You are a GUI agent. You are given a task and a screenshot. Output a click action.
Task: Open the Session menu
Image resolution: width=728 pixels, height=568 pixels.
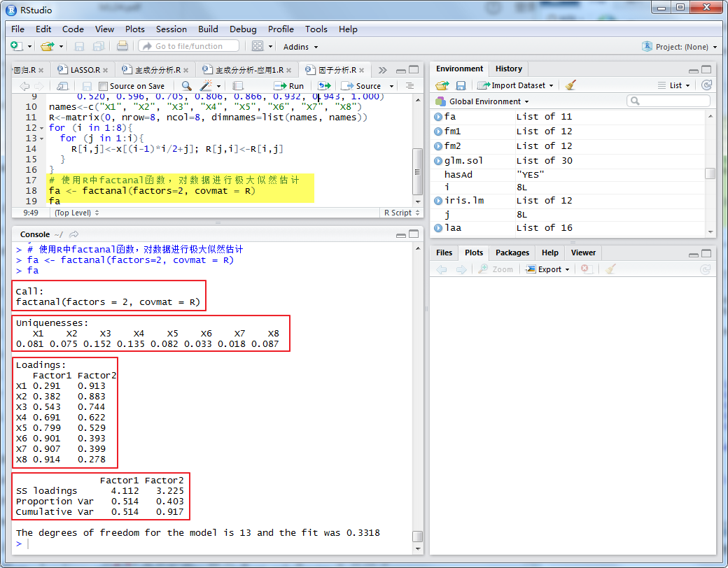[171, 29]
